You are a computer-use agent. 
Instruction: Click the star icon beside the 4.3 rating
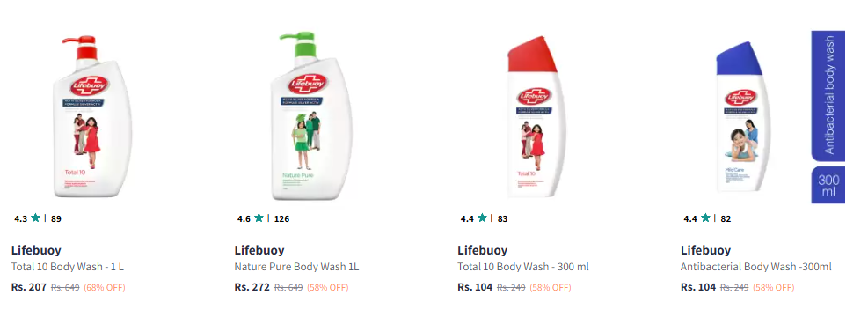(x=35, y=218)
